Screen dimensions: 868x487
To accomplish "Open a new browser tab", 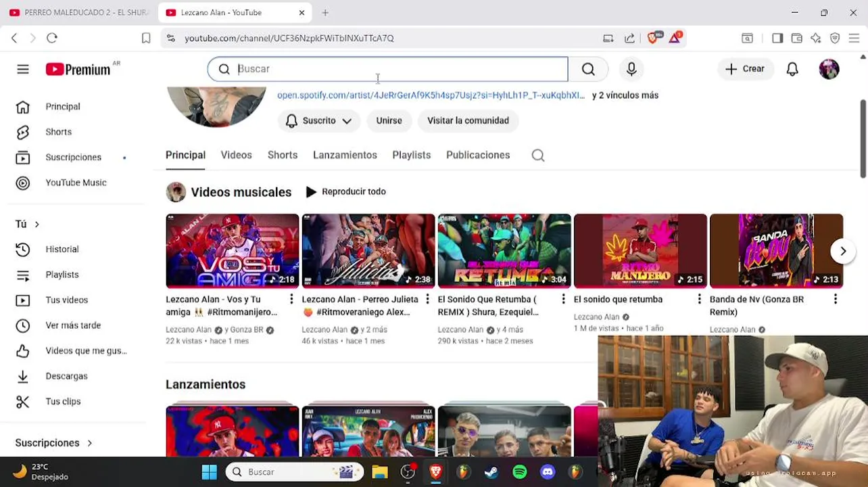I will tap(325, 13).
